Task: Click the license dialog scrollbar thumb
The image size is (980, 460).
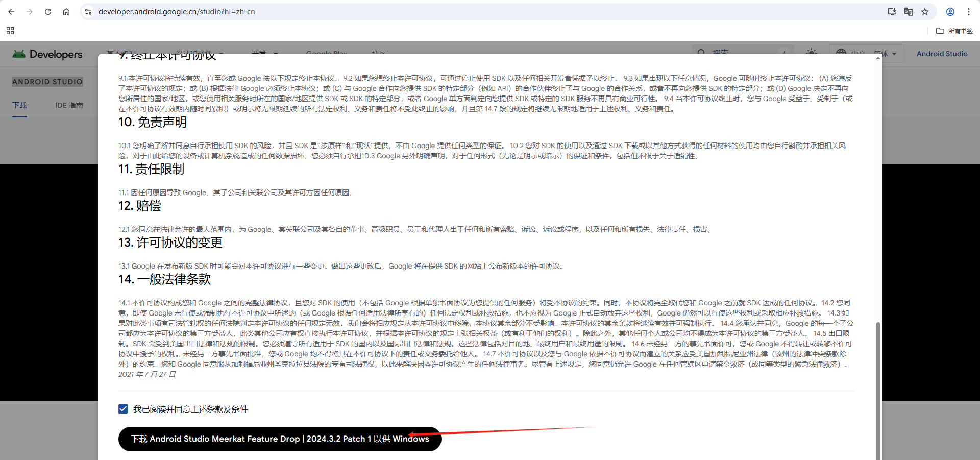Action: 878,391
